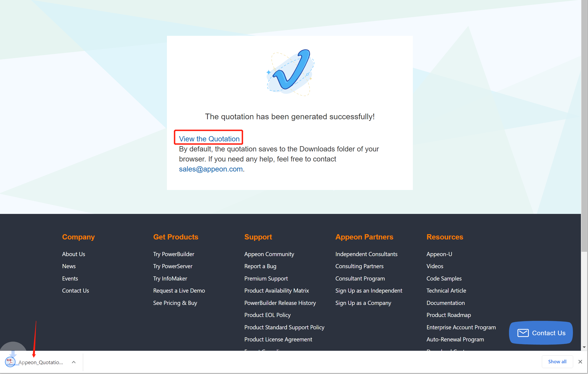Click the Resources footer heading
The height and width of the screenshot is (374, 588).
pos(445,237)
